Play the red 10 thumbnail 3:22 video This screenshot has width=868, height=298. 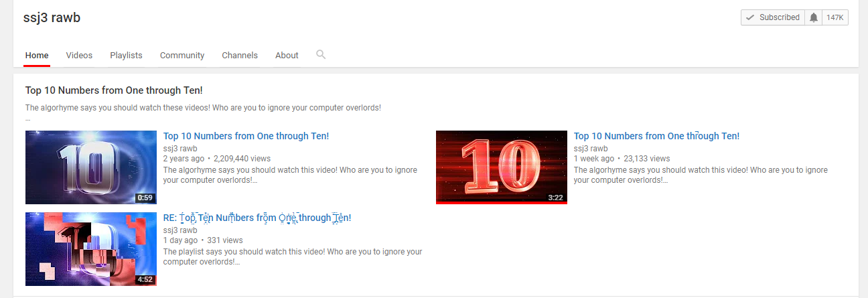click(x=502, y=167)
